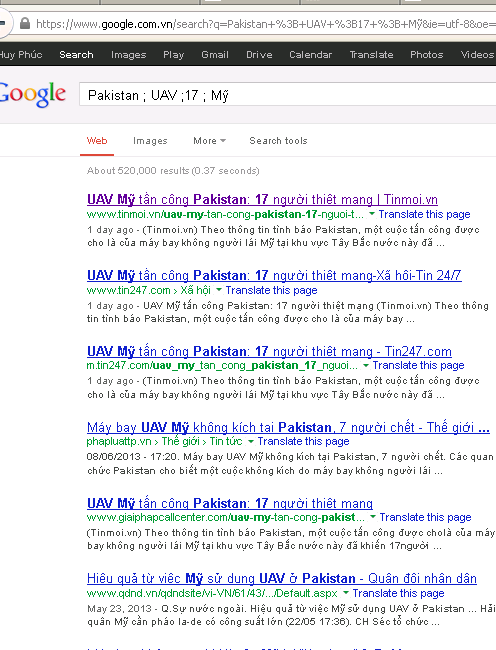Screen dimensions: 496x650
Task: Open the Tinmoi.vn UAV Mỹ result title
Action: (262, 199)
